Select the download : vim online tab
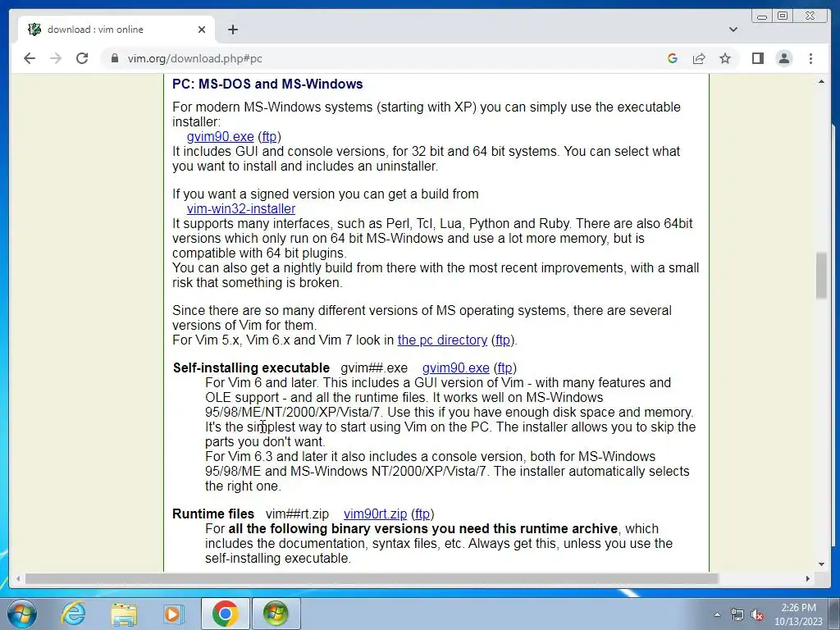The image size is (840, 630). pos(116,30)
